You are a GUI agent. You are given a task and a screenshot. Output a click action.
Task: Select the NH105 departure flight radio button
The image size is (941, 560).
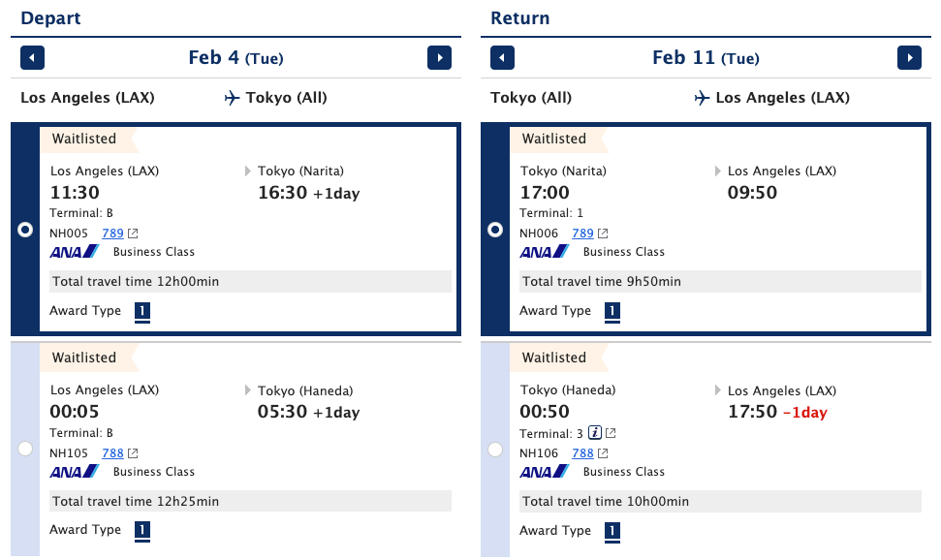(x=25, y=449)
